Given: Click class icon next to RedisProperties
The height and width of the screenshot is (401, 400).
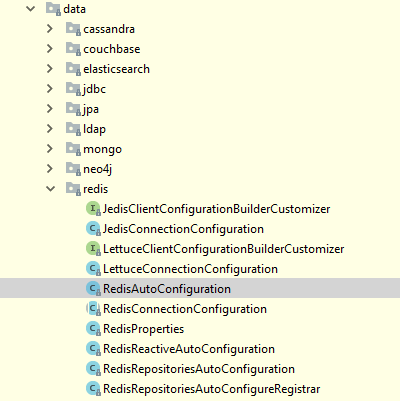Looking at the screenshot, I should click(93, 329).
